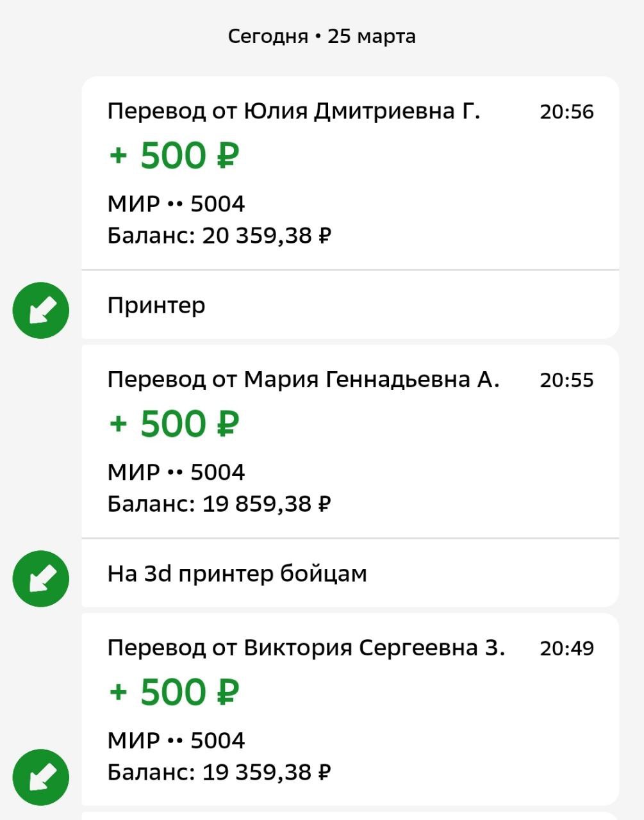Open the "На 3d принтер бойцам" comment
644x820 pixels.
coord(237,573)
